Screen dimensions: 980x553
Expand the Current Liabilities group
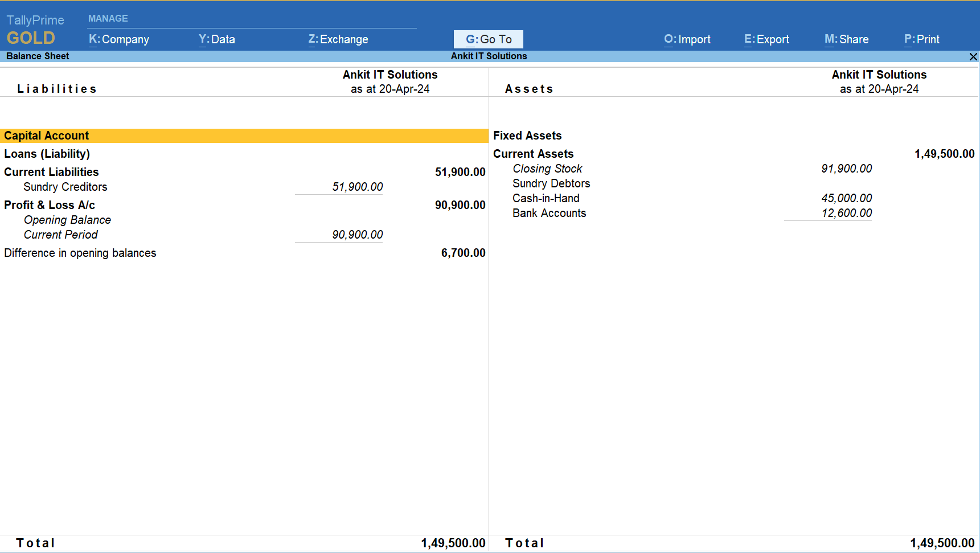pyautogui.click(x=51, y=172)
